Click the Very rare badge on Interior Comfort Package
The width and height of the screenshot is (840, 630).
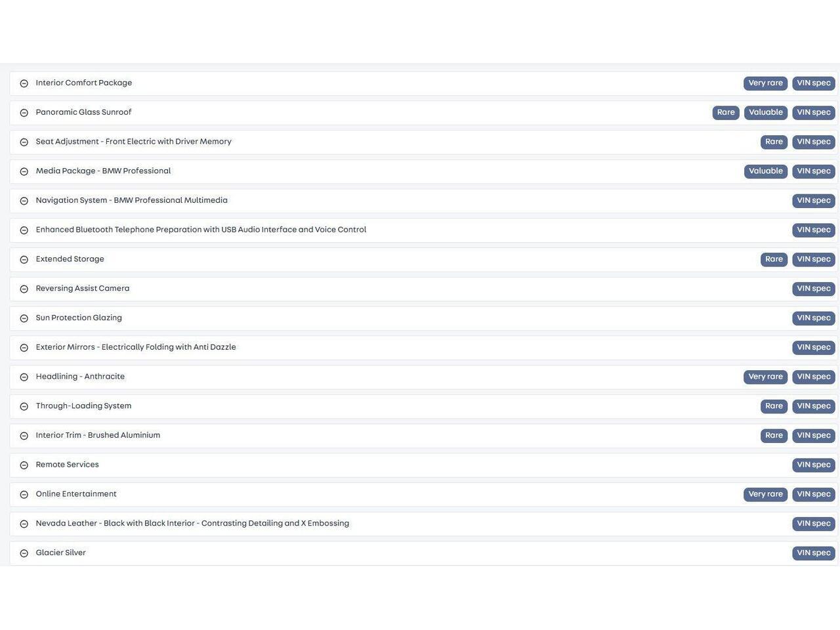(766, 83)
